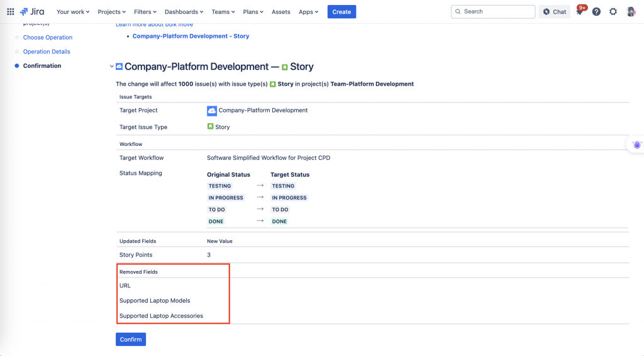Image resolution: width=644 pixels, height=356 pixels.
Task: Open the Assets menu item
Action: pyautogui.click(x=281, y=12)
